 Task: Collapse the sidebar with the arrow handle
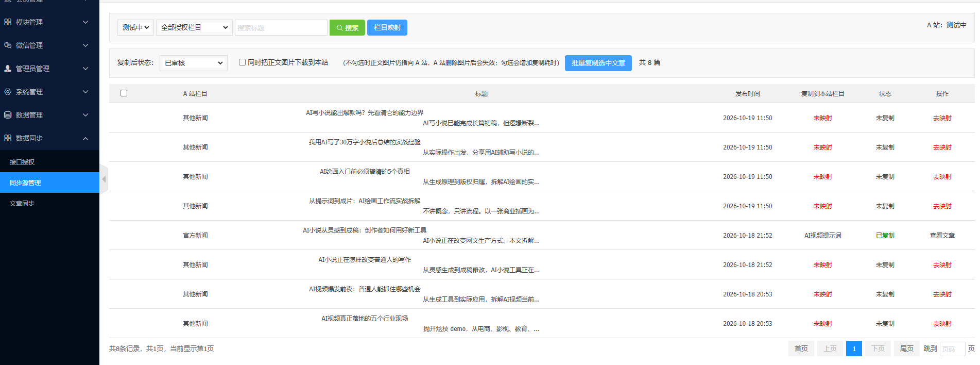click(104, 179)
